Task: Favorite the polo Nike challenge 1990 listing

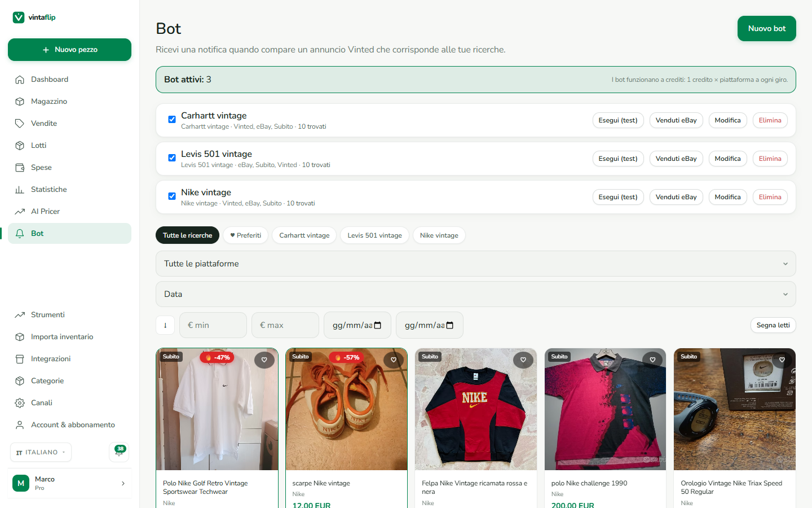Action: pyautogui.click(x=652, y=360)
